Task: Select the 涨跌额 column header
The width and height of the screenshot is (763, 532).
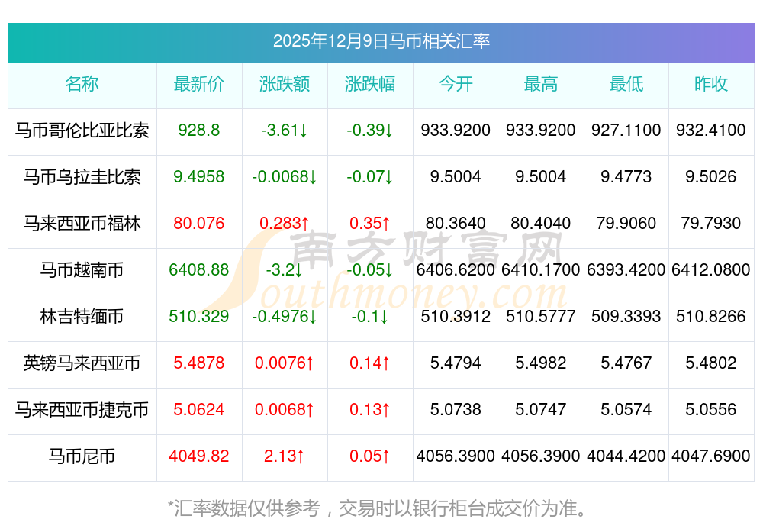Action: coord(284,84)
